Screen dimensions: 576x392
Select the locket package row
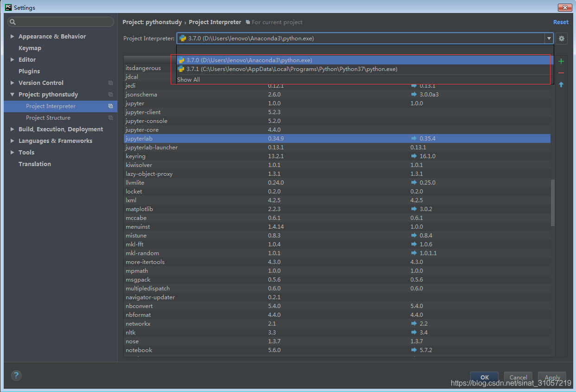click(x=337, y=192)
